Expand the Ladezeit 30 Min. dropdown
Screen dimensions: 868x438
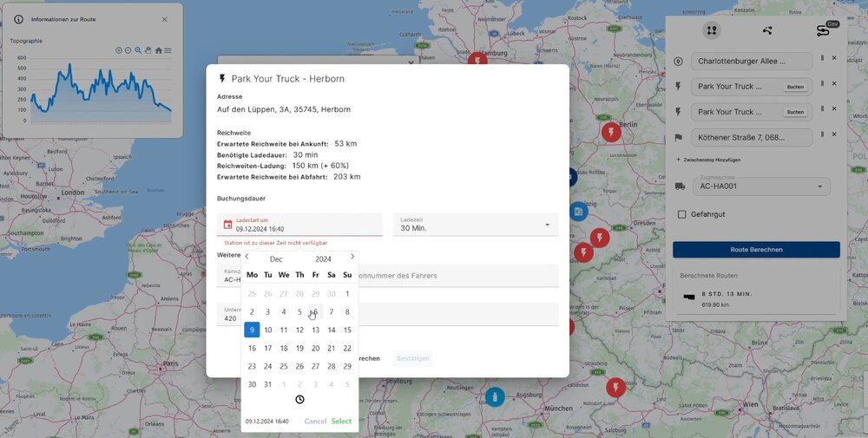coord(547,225)
